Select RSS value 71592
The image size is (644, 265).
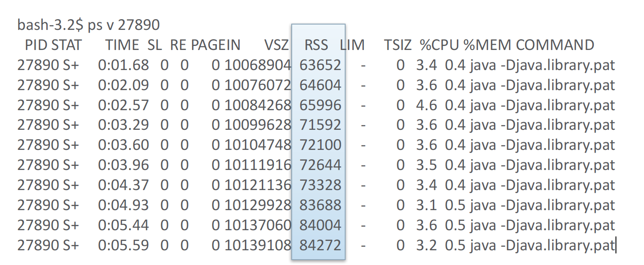(x=320, y=125)
